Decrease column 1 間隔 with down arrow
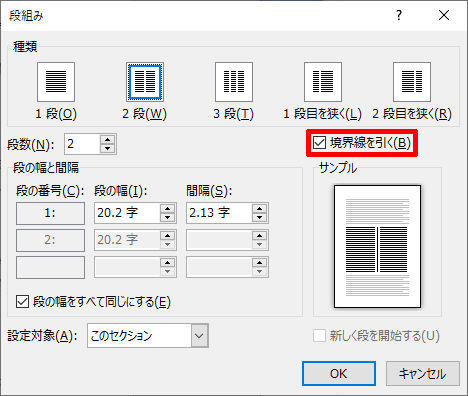 click(260, 217)
